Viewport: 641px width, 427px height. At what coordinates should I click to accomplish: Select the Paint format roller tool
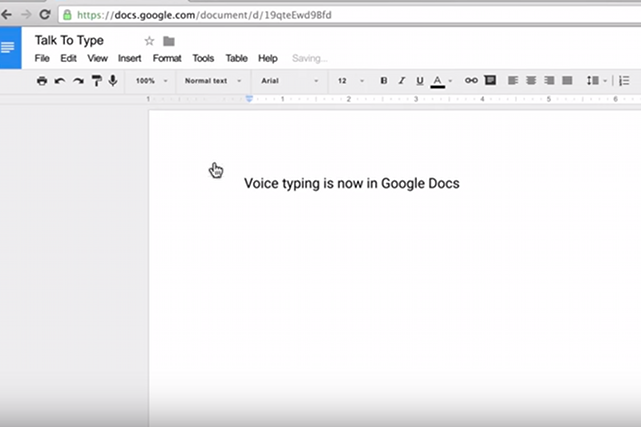tap(96, 80)
